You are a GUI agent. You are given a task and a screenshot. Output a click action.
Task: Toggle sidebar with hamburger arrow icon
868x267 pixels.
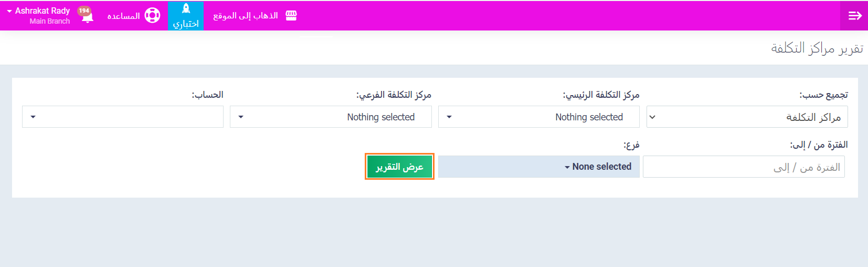click(855, 16)
